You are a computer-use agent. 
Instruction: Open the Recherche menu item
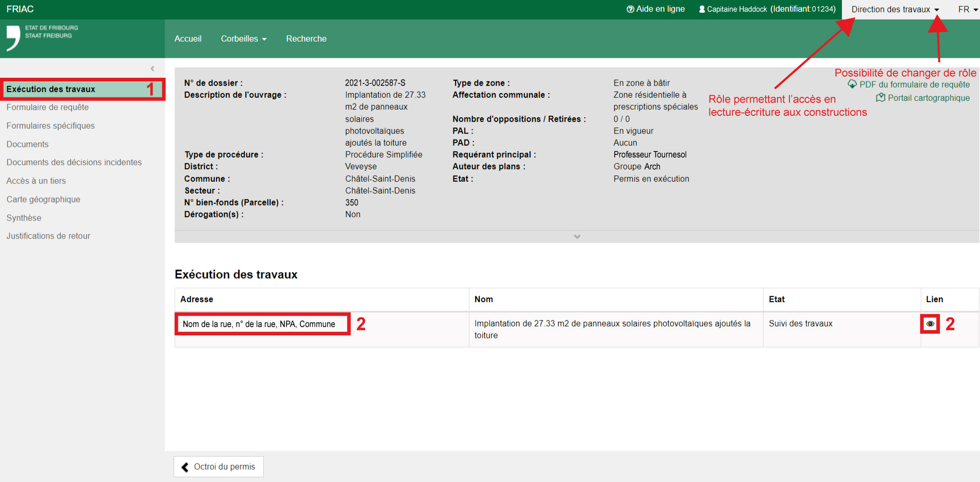(306, 39)
